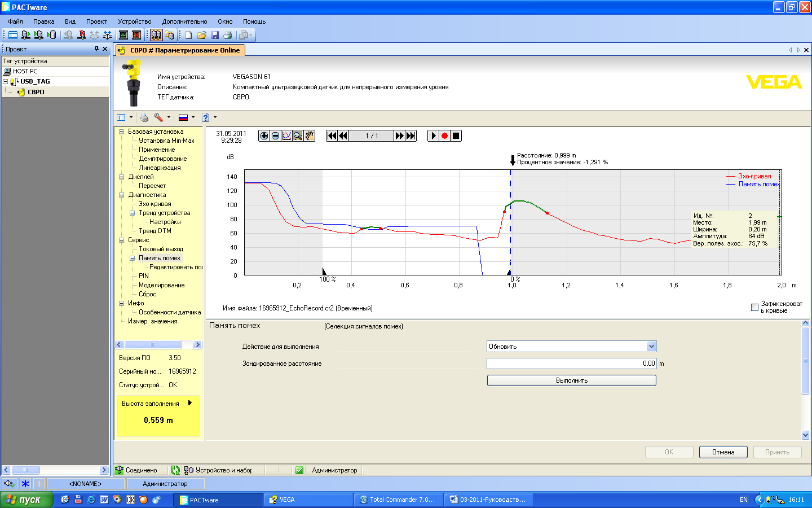Select Моделирование tree item
Screen dimensions: 812x508
[162, 285]
